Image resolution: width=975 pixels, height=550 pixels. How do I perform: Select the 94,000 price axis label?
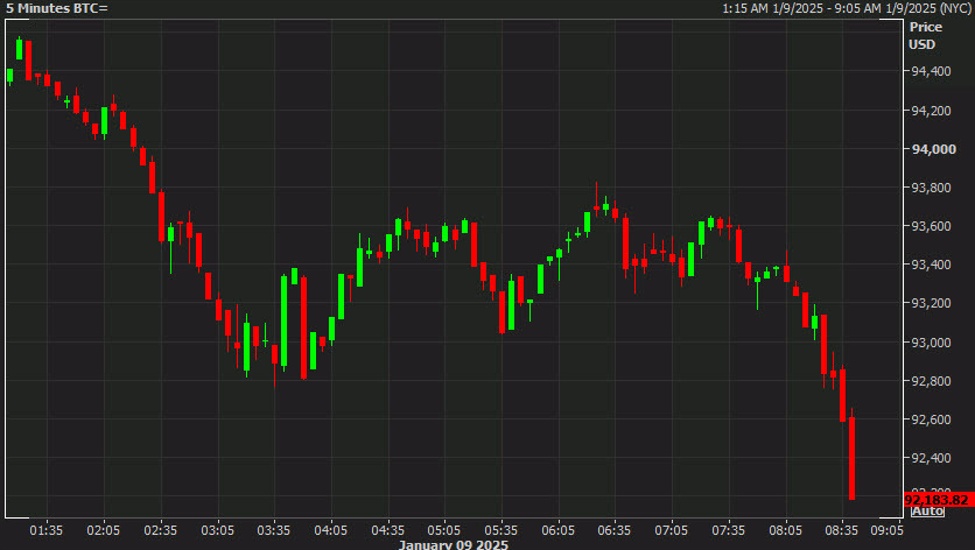click(933, 149)
